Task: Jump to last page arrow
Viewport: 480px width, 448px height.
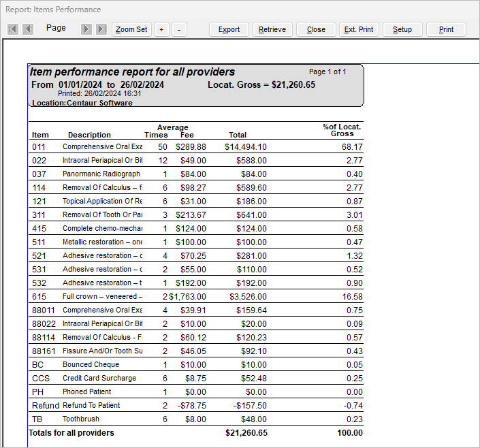Action: pyautogui.click(x=101, y=29)
